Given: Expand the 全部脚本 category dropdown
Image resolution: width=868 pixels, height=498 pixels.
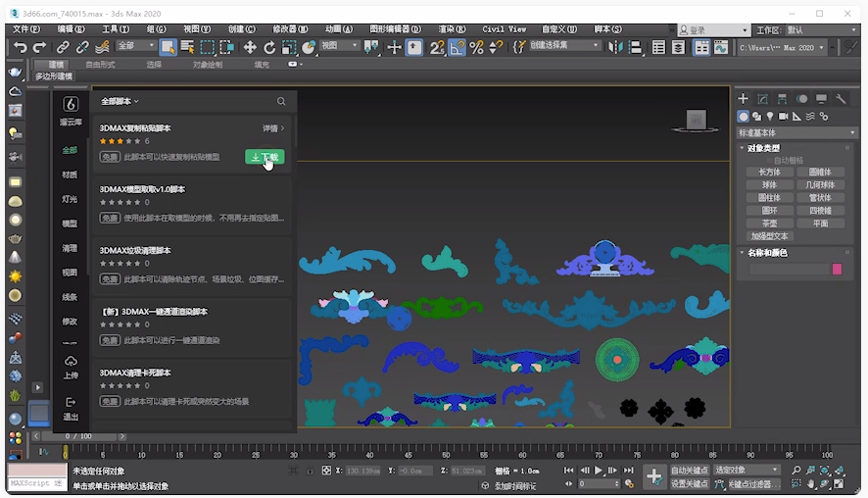Looking at the screenshot, I should click(x=120, y=101).
